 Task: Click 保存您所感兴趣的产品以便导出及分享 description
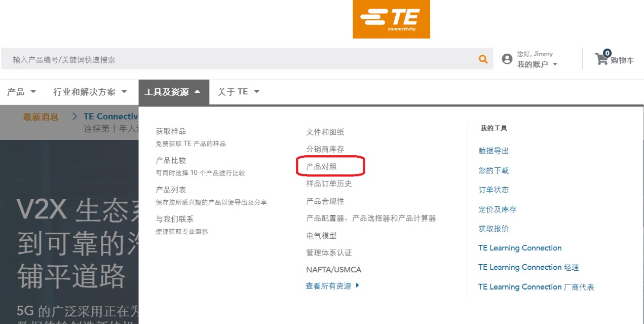coord(211,202)
